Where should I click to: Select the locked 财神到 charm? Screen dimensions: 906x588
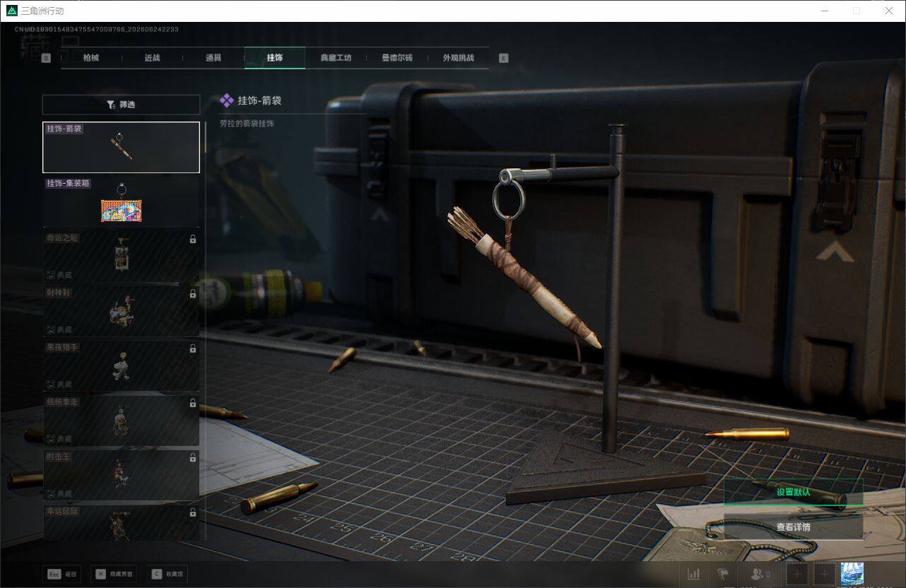tap(121, 310)
